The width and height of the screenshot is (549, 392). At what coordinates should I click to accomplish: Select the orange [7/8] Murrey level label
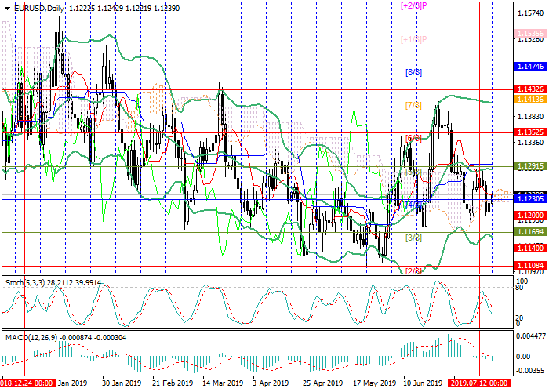click(x=413, y=105)
